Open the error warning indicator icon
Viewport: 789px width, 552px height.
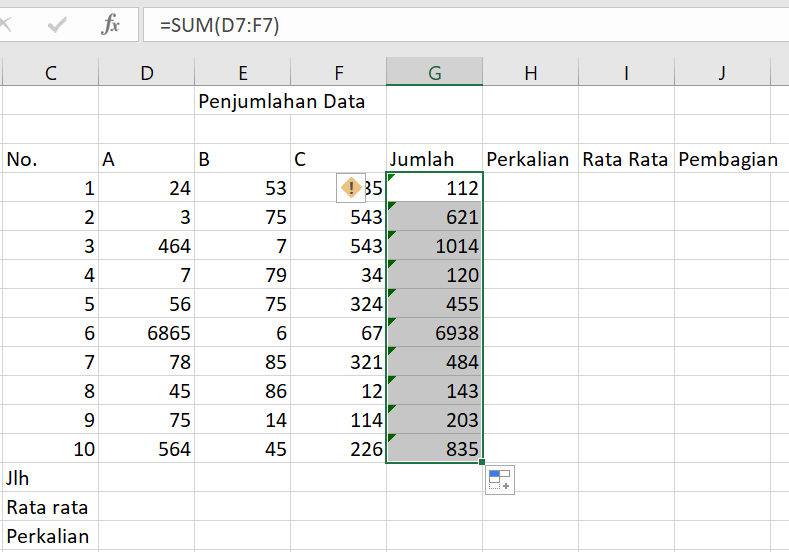pyautogui.click(x=351, y=187)
